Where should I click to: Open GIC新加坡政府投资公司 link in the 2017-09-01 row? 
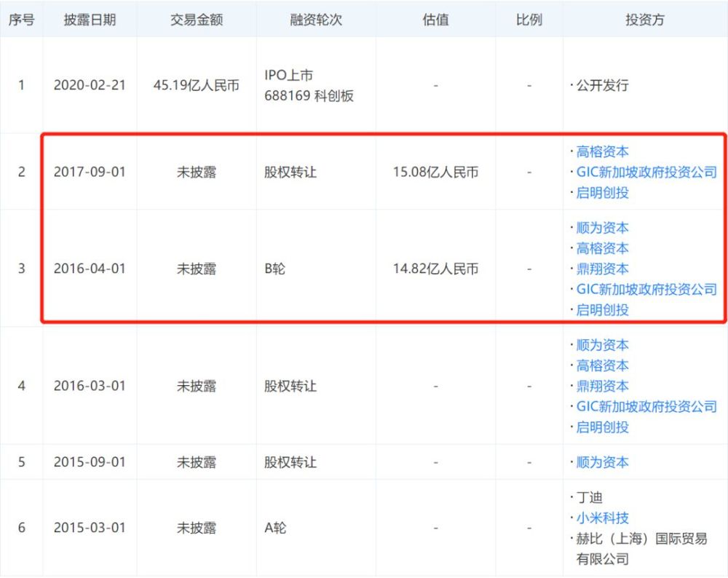pos(646,173)
